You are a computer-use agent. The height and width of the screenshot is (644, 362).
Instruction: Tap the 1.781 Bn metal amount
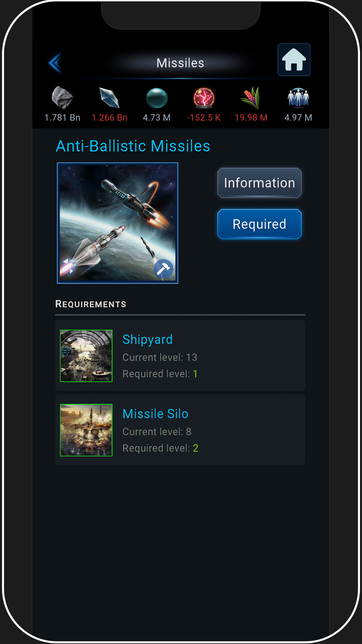pyautogui.click(x=62, y=118)
